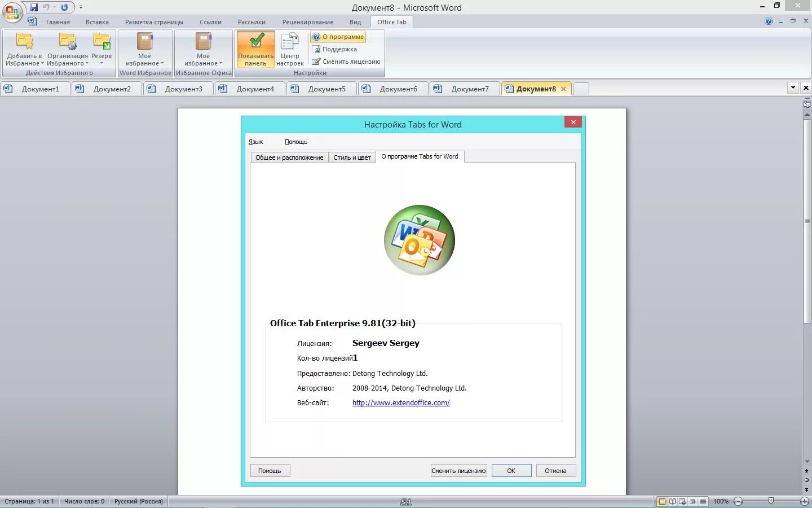Switch to Документ6 document tab
Viewport: 812px width, 508px height.
click(x=393, y=89)
